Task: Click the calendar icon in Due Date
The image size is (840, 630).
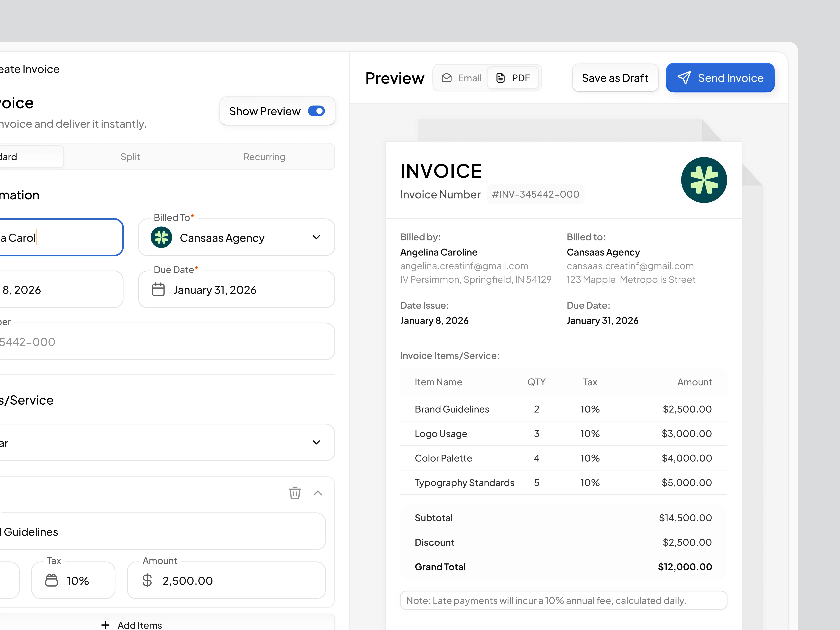Action: click(158, 290)
